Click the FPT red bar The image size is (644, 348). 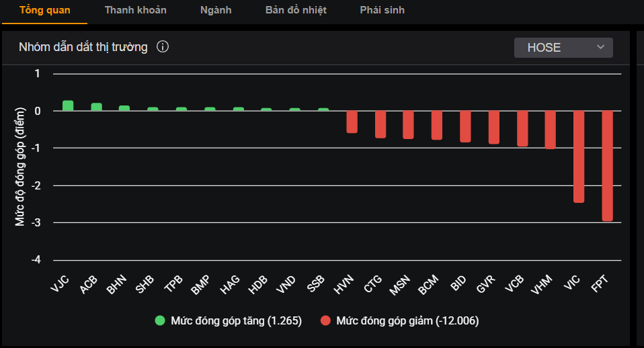click(x=607, y=165)
